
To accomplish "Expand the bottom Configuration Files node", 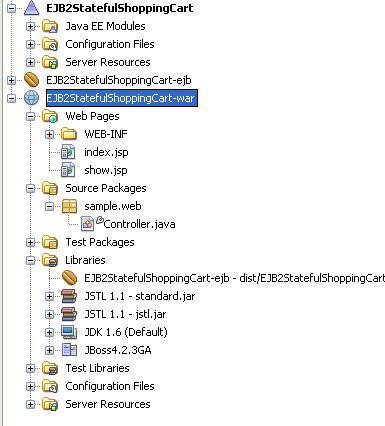I will (x=30, y=386).
